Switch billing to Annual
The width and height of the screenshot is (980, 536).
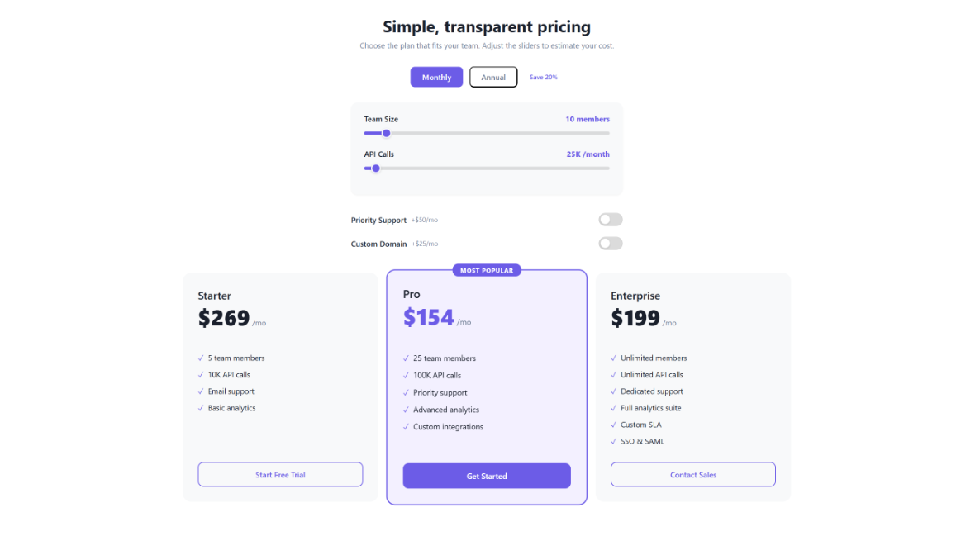point(493,76)
